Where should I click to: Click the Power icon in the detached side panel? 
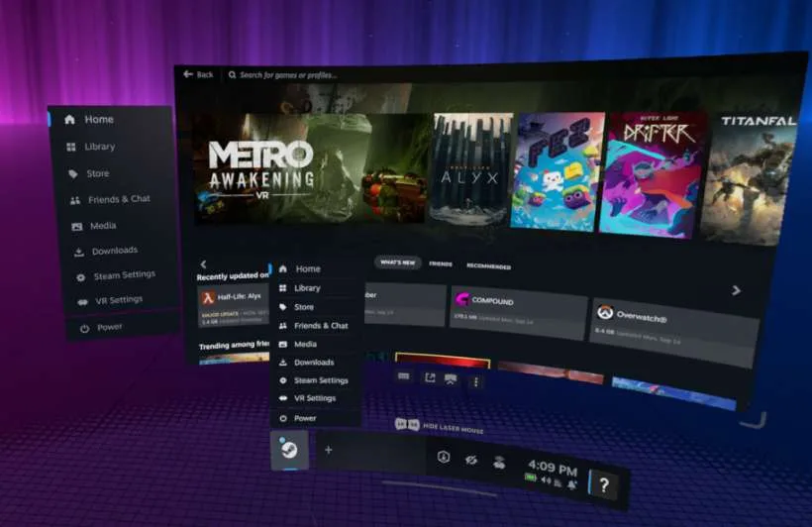pyautogui.click(x=85, y=329)
